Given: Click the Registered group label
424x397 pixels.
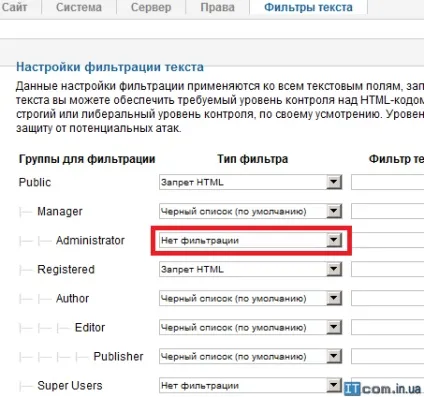Looking at the screenshot, I should tap(66, 269).
